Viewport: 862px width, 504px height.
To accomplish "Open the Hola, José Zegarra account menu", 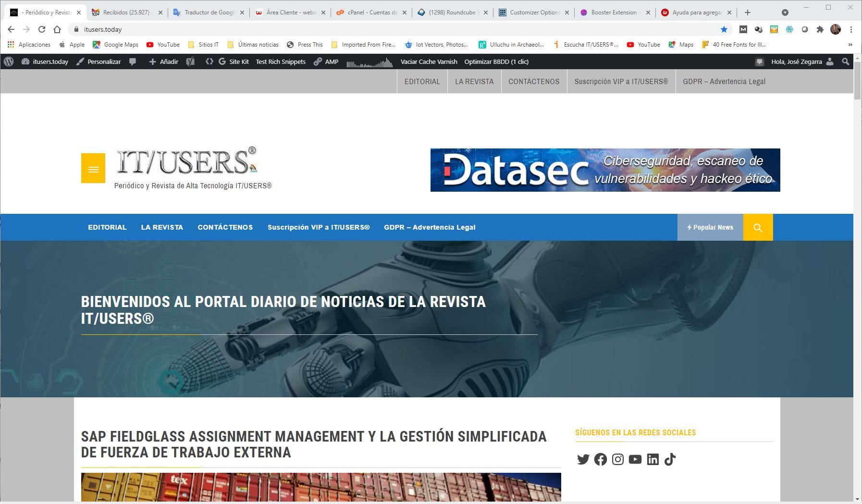I will tap(802, 61).
